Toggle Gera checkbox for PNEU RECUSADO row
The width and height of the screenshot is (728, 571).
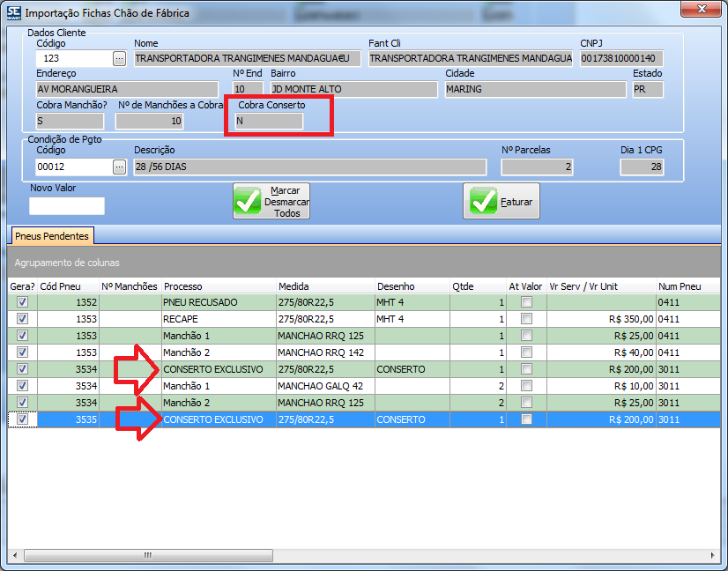pyautogui.click(x=23, y=302)
